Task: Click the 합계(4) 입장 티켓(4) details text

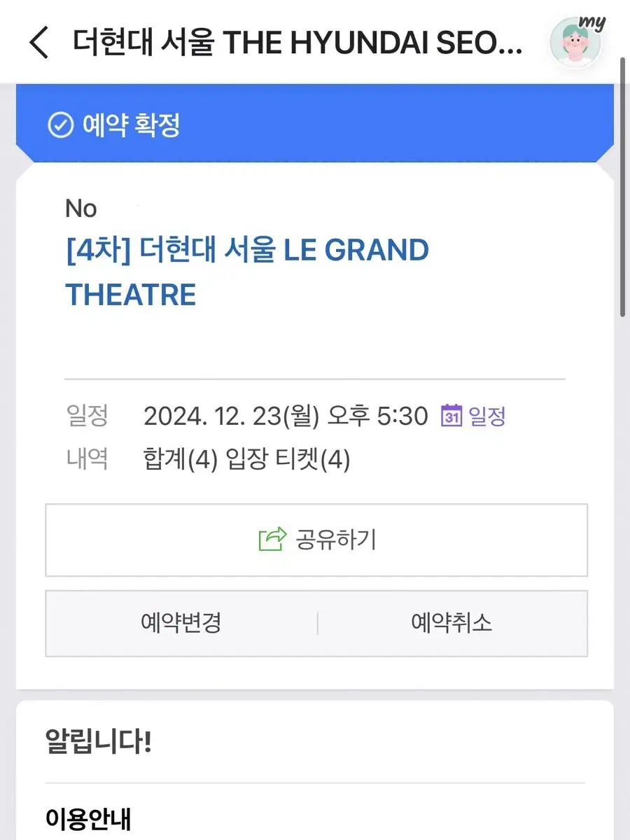Action: pos(246,460)
